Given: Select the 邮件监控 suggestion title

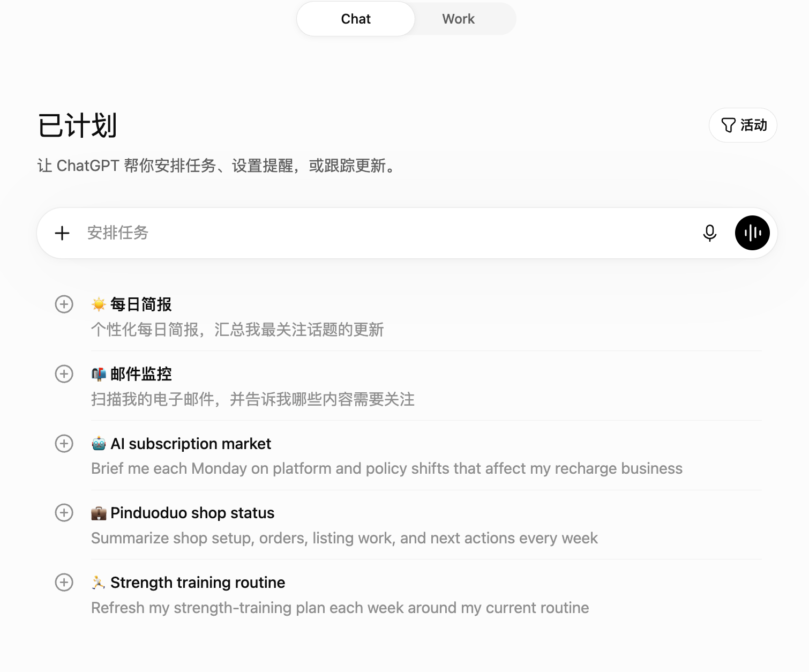Looking at the screenshot, I should pos(141,374).
